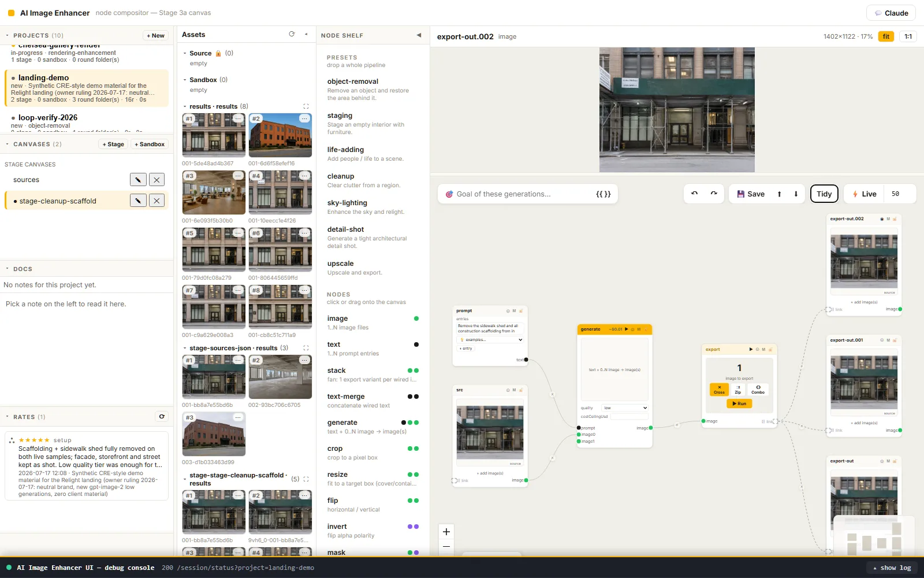Open the examples dropdown in prompt node

pos(490,340)
